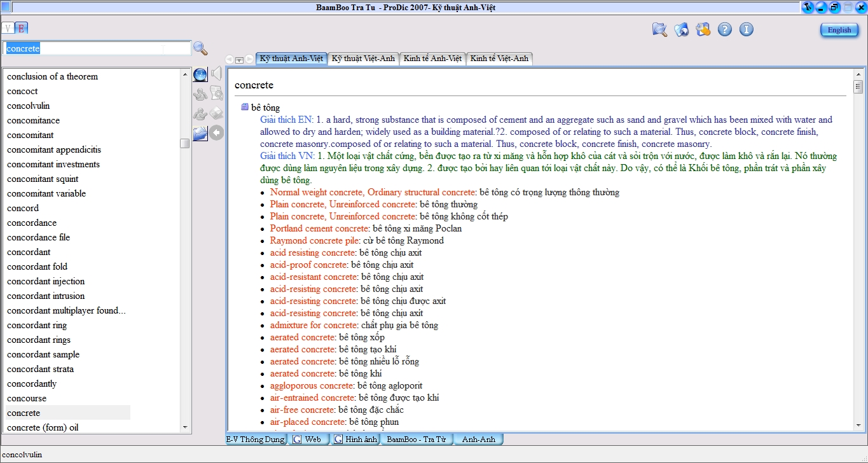Open the 'Kinh tế Việt-Anh' tab
This screenshot has width=868, height=463.
click(499, 59)
